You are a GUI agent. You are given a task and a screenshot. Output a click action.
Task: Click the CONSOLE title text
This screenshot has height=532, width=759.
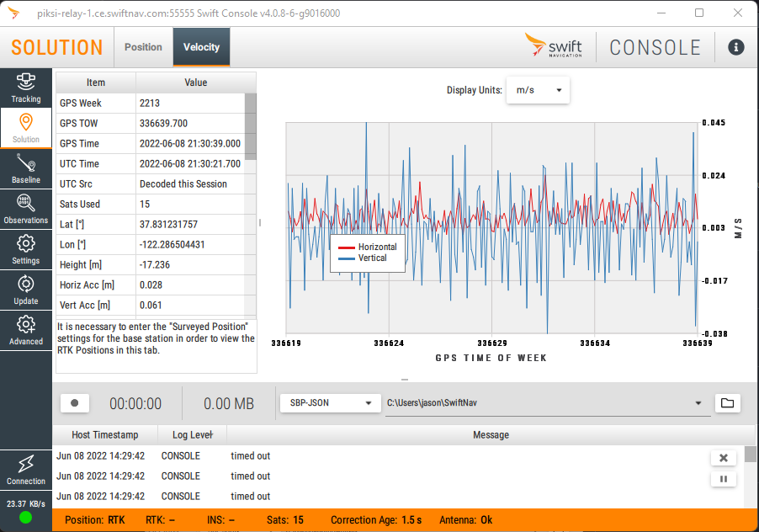coord(655,47)
